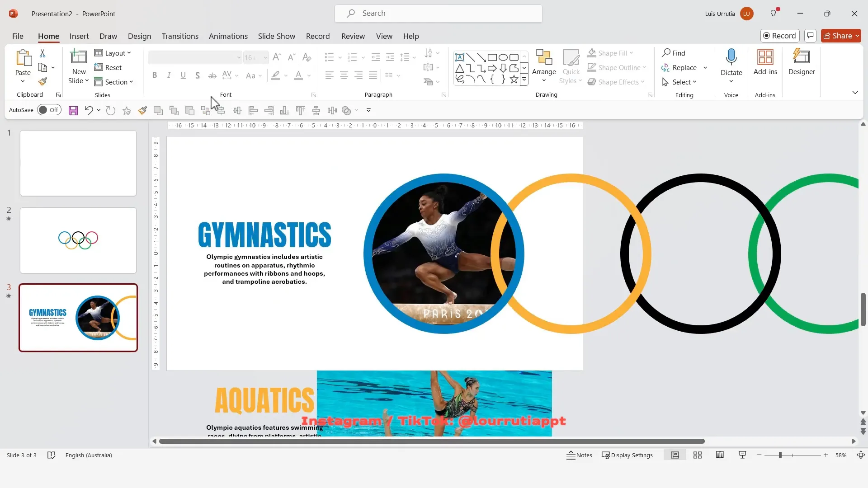Viewport: 868px width, 488px height.
Task: Open the Font Color swatch button
Action: [298, 75]
